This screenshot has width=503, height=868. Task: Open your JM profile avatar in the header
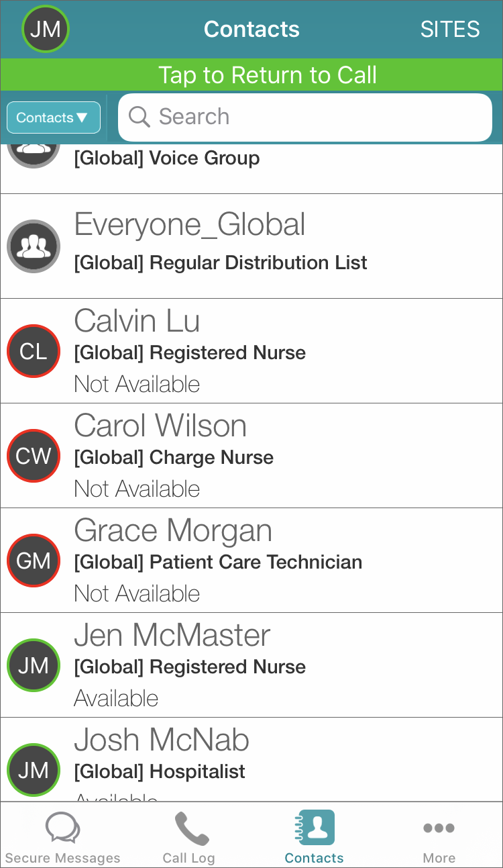[x=45, y=29]
